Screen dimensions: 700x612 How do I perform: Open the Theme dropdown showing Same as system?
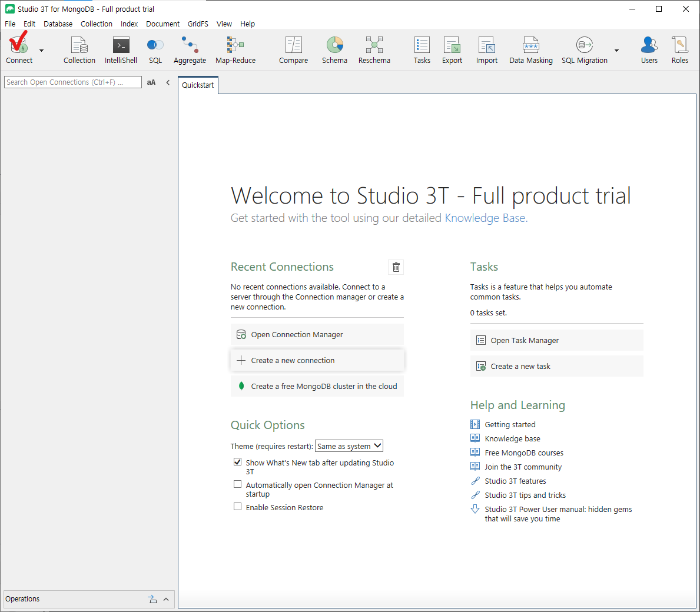pyautogui.click(x=349, y=446)
